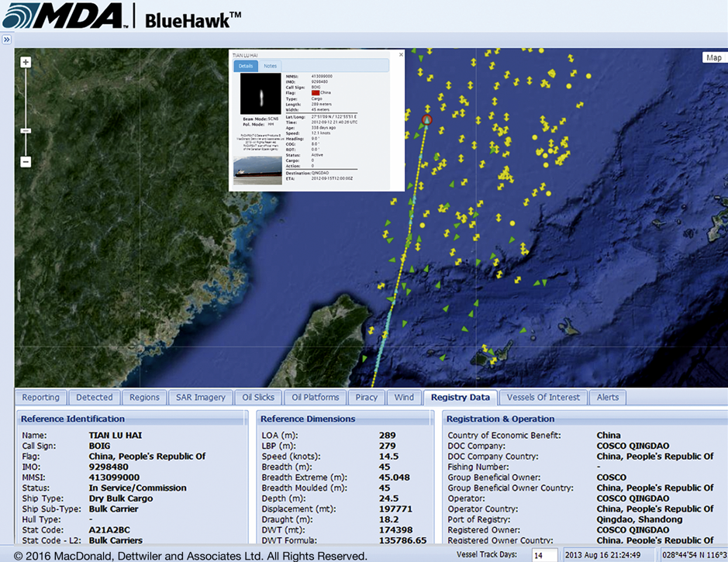Click the Draught value '18.2'
The height and width of the screenshot is (562, 728).
click(388, 519)
